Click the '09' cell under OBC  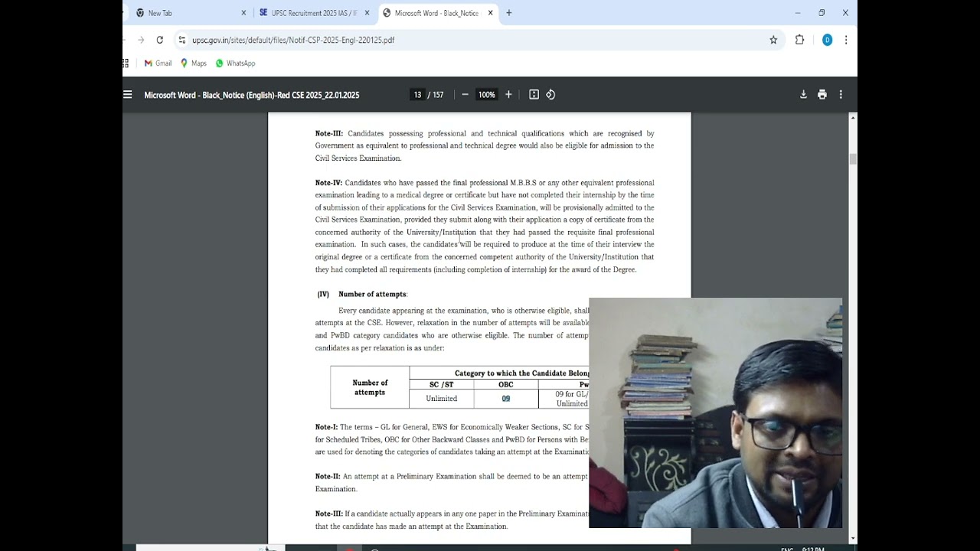(x=506, y=399)
